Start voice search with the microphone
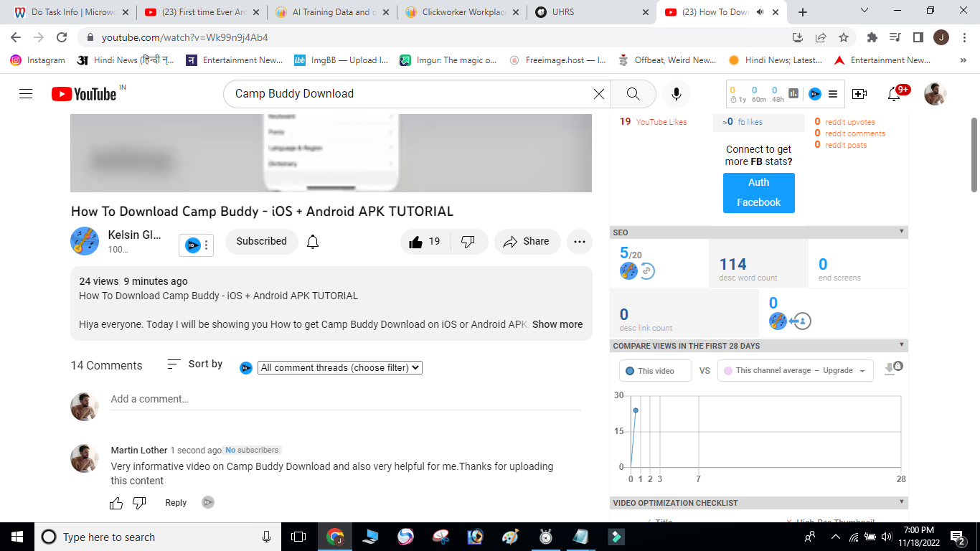This screenshot has height=551, width=980. coord(676,94)
